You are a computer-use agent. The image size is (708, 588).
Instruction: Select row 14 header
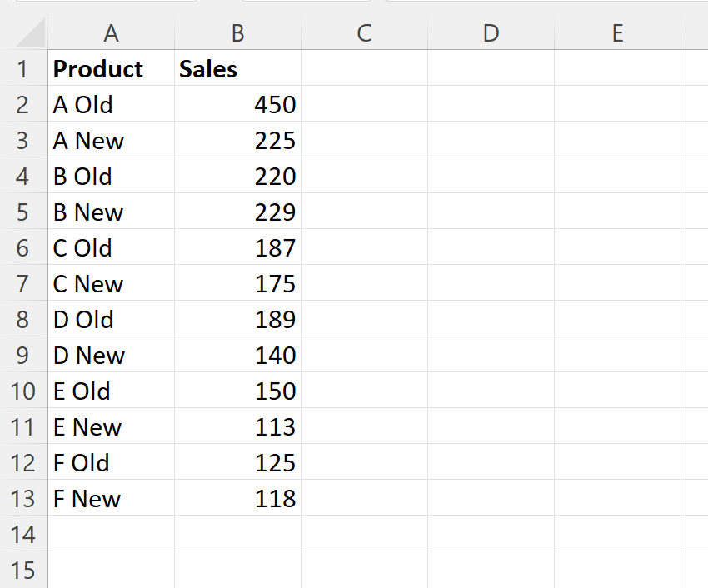[23, 533]
